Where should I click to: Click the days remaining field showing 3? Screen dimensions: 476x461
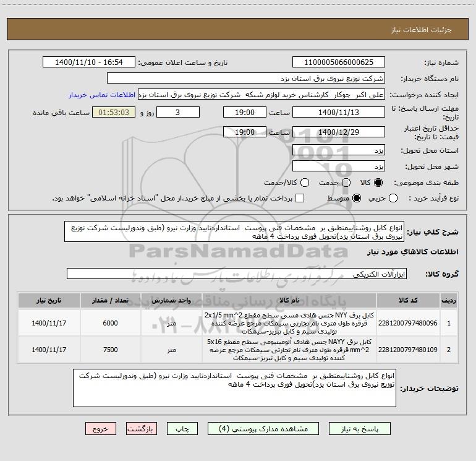[x=178, y=113]
